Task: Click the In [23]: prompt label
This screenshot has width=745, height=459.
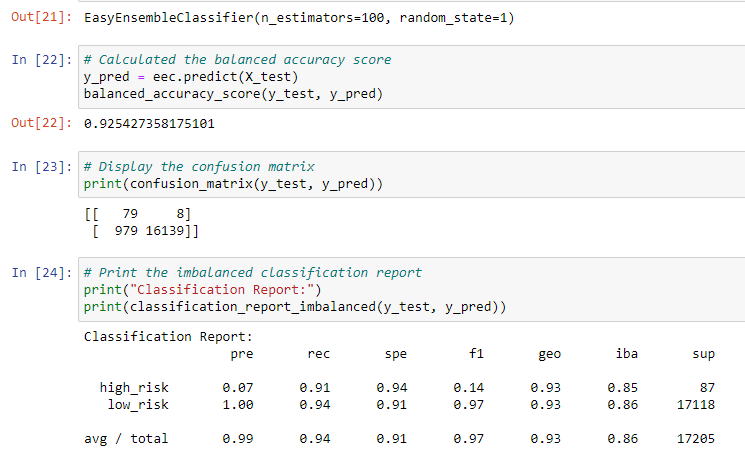Action: click(x=42, y=167)
